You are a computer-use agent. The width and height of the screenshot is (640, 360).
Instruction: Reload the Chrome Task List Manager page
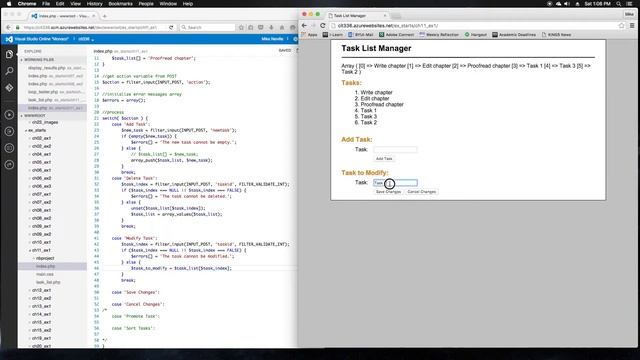tap(322, 25)
